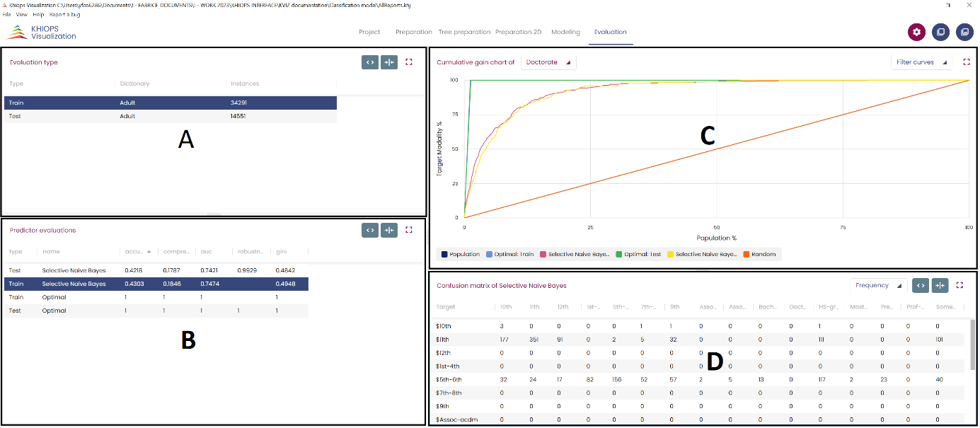
Task: Expand columns in the Confusion matrix panel
Action: pyautogui.click(x=920, y=285)
